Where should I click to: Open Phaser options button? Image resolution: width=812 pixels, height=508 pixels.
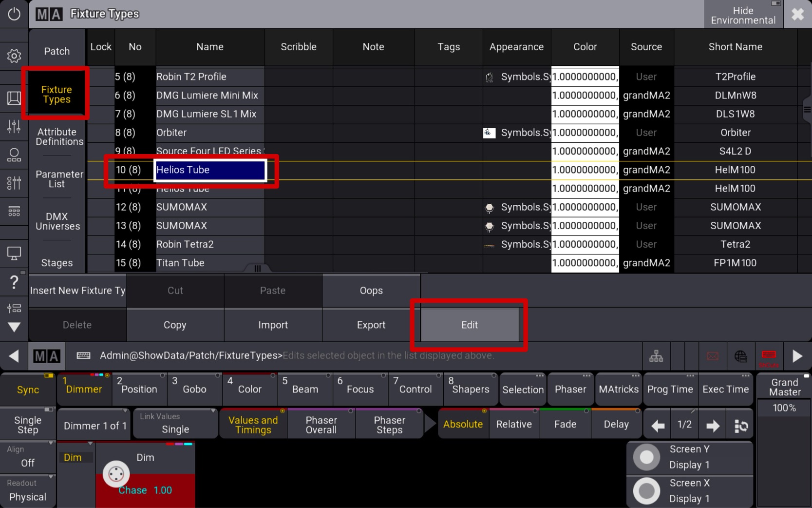[570, 389]
